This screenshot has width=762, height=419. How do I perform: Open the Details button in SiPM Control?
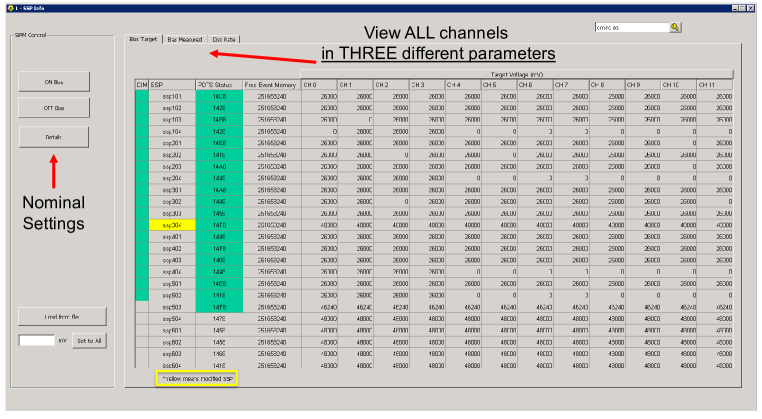coord(54,137)
